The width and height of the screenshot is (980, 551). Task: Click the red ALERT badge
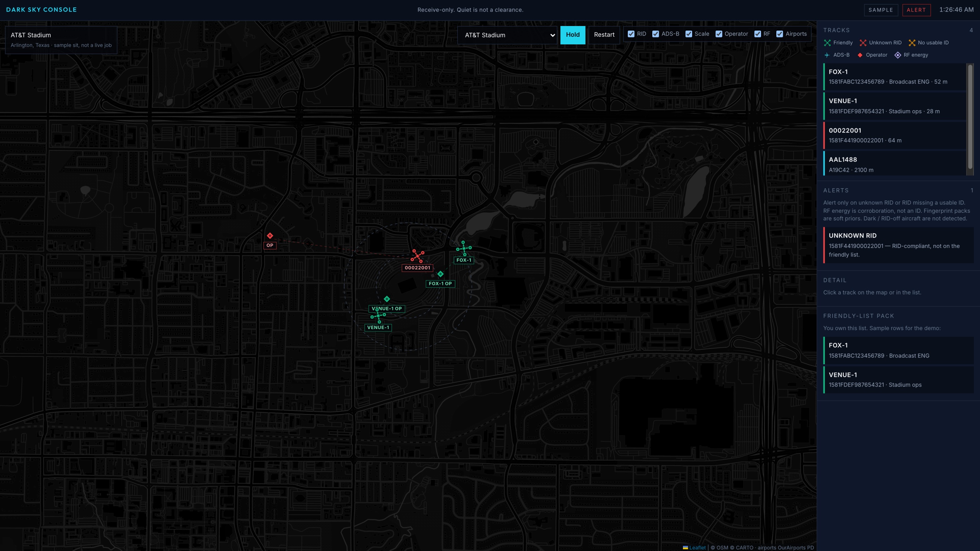(916, 10)
